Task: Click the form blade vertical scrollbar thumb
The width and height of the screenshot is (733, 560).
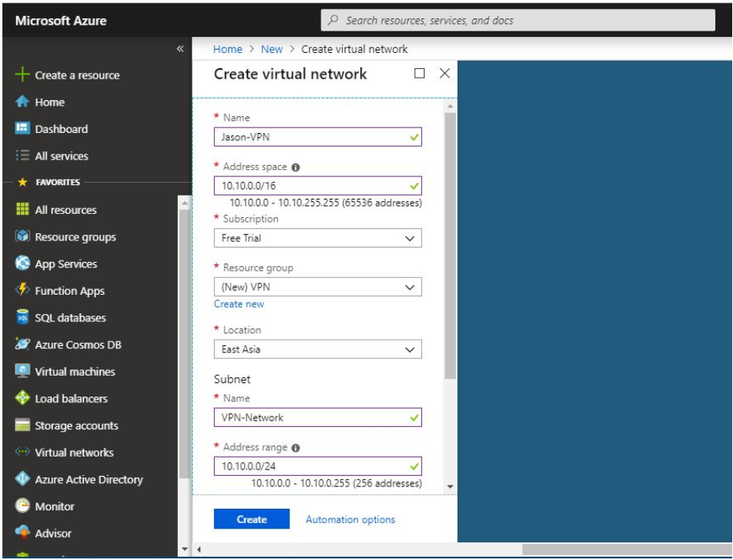Action: (450, 245)
